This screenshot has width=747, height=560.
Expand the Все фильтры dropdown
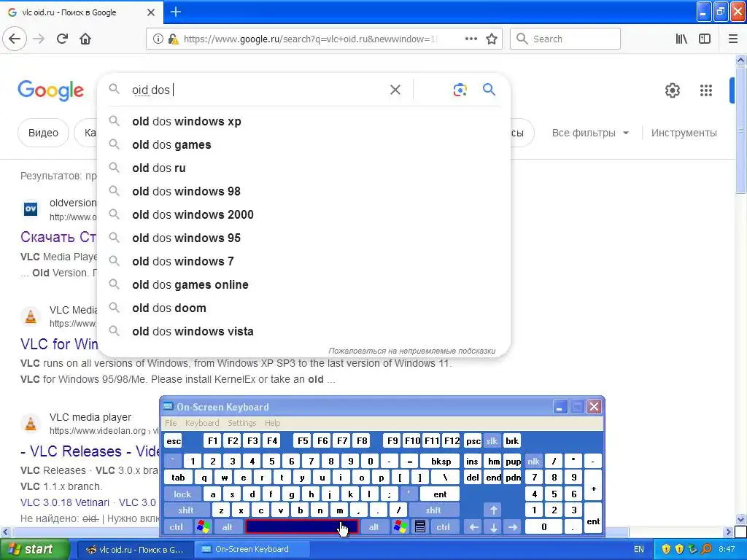pos(590,133)
